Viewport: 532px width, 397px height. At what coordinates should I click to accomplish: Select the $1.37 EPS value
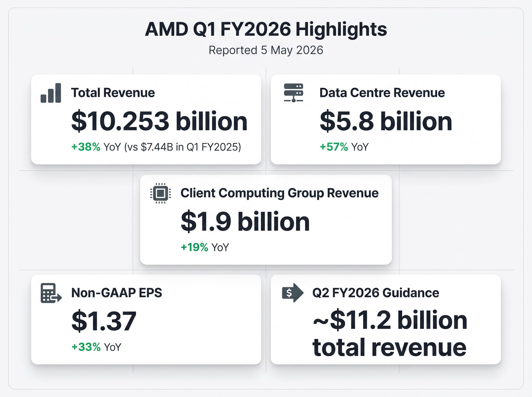coord(104,321)
